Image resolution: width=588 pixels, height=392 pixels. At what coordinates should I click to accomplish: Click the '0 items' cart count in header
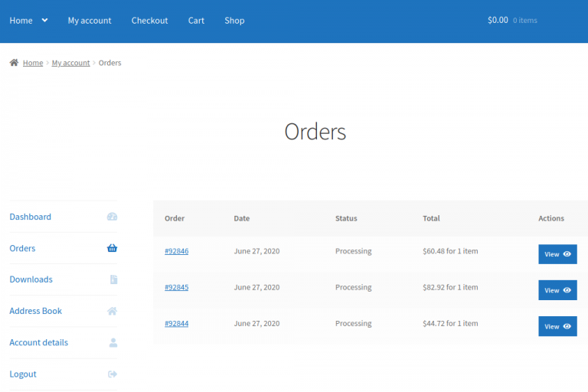pyautogui.click(x=525, y=21)
